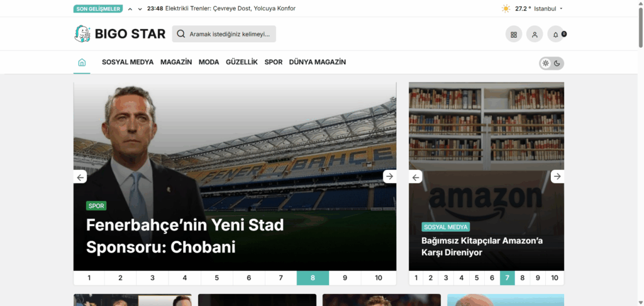This screenshot has height=306, width=644.
Task: Click the search magnifier icon
Action: [181, 34]
